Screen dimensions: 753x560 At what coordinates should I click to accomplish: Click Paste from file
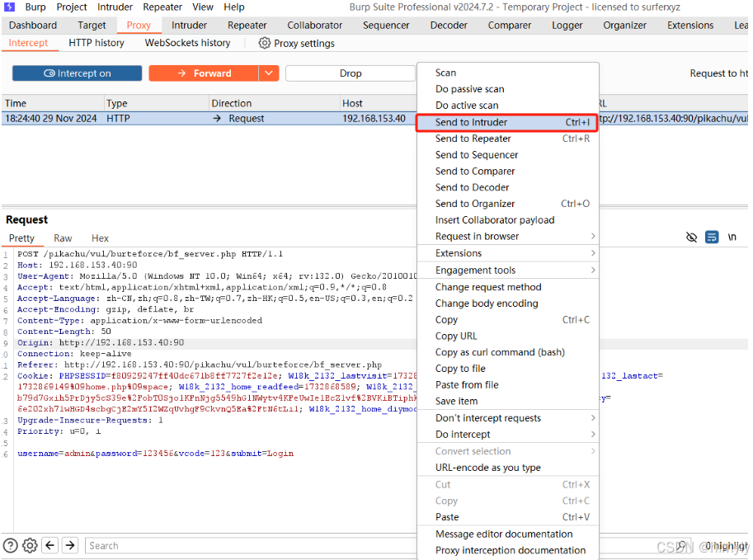507,385
